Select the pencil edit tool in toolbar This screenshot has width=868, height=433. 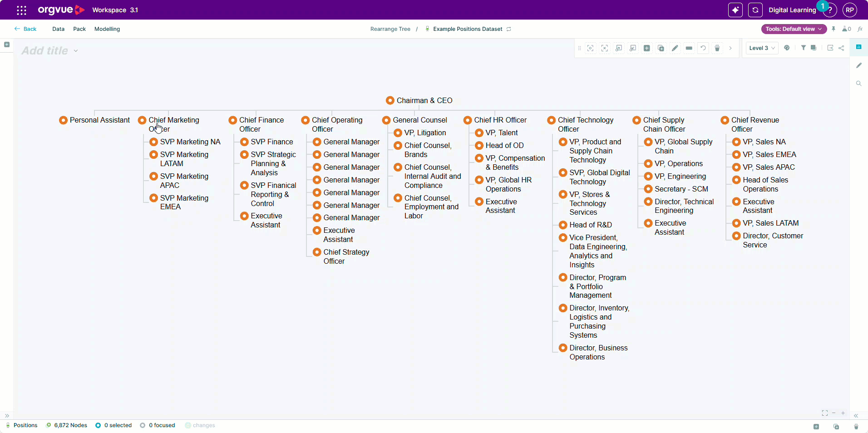coord(675,48)
